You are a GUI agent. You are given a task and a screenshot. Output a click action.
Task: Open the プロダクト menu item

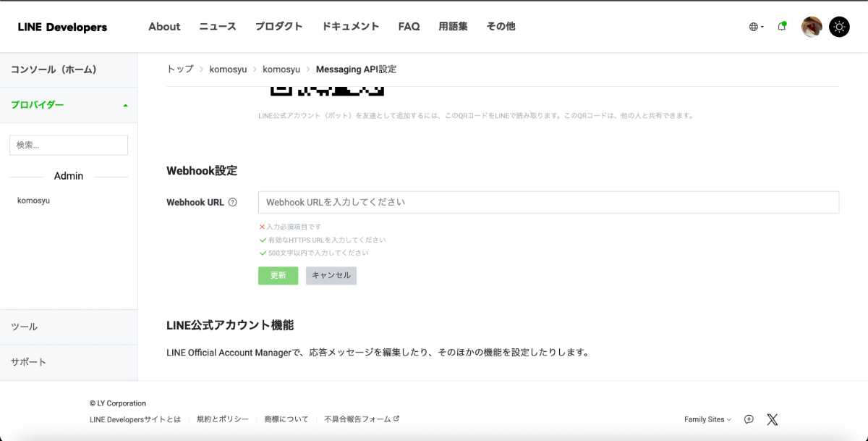coord(278,27)
